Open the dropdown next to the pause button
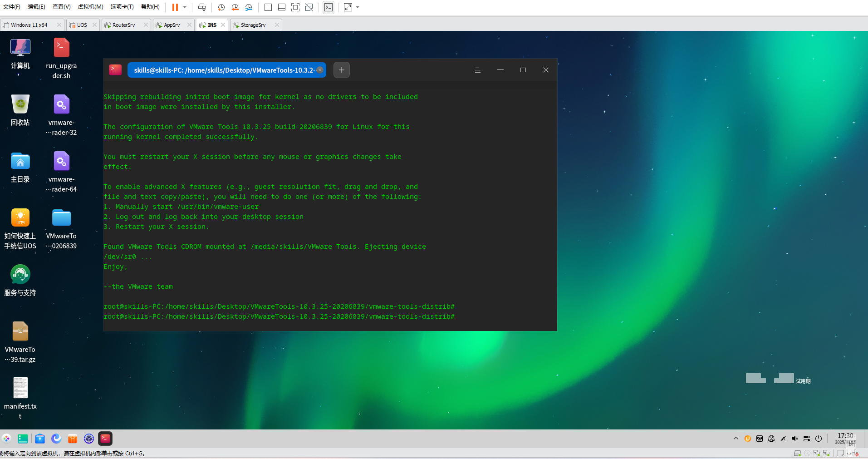Viewport: 868px width, 459px height. pos(184,7)
